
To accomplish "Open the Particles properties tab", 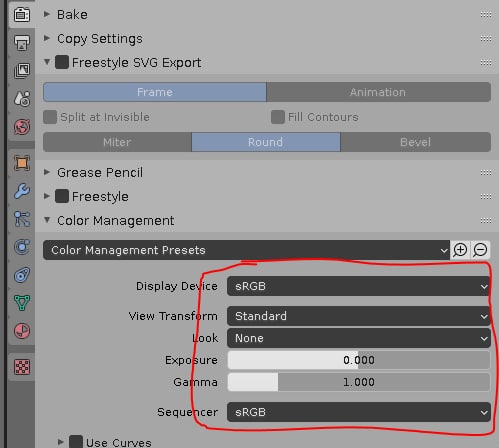I will tap(22, 219).
